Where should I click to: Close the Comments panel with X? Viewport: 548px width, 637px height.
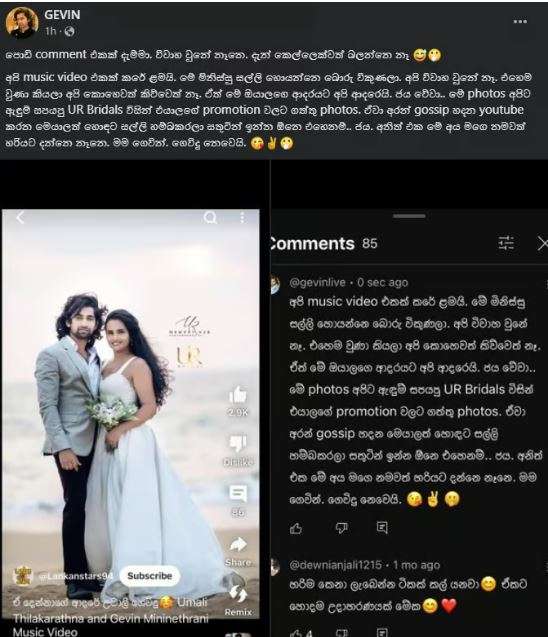(542, 243)
